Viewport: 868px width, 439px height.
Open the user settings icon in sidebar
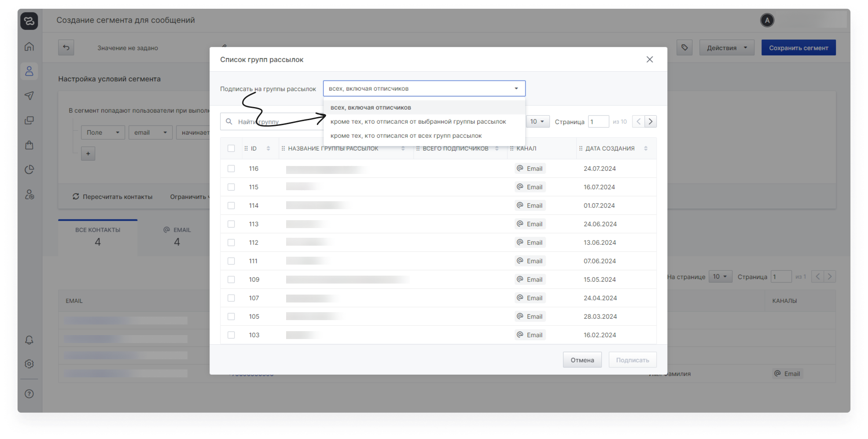point(29,194)
